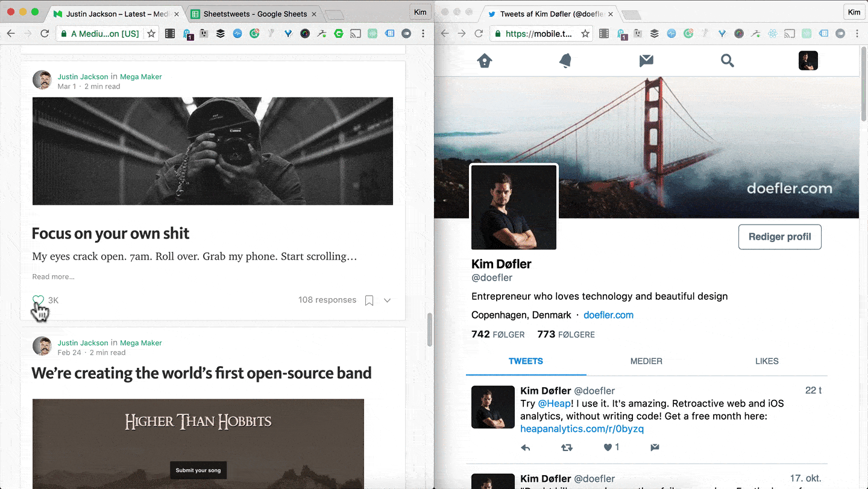
Task: Like the @Heap tweet with the heart
Action: pyautogui.click(x=608, y=447)
